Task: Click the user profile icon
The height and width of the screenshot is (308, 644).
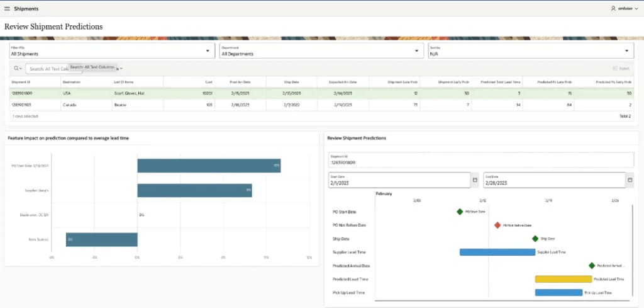Action: click(613, 9)
